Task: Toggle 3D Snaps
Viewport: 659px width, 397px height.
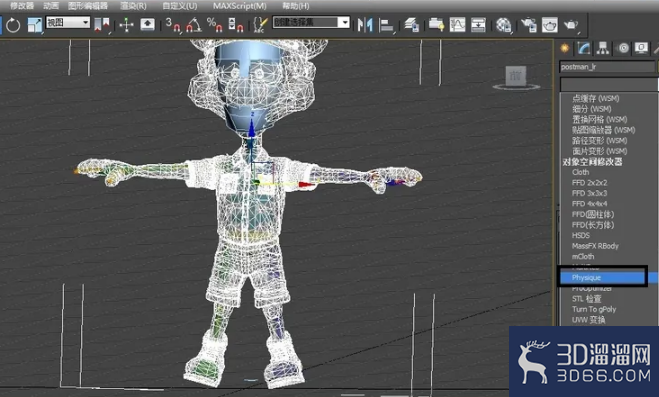Action: 173,25
